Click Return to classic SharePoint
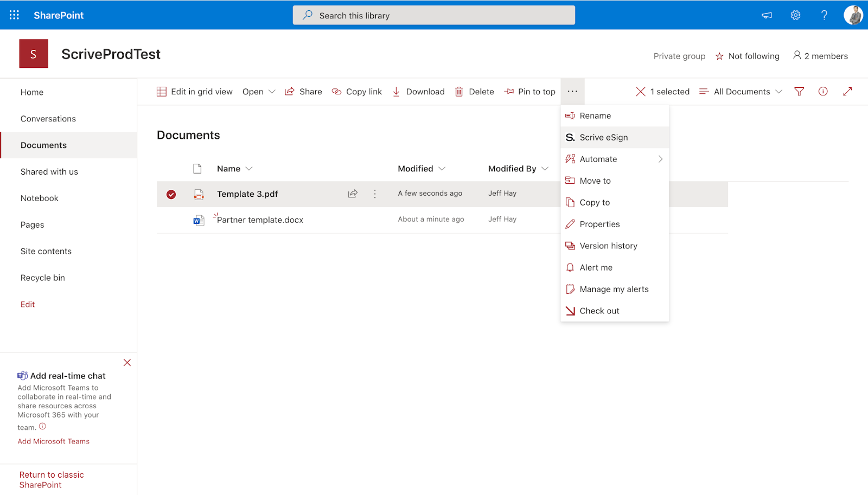Viewport: 868px width, 495px height. click(52, 480)
